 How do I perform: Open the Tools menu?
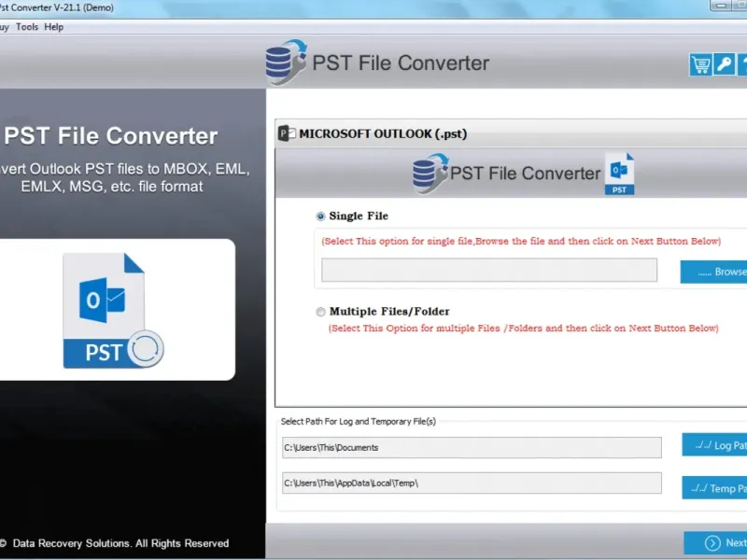27,27
